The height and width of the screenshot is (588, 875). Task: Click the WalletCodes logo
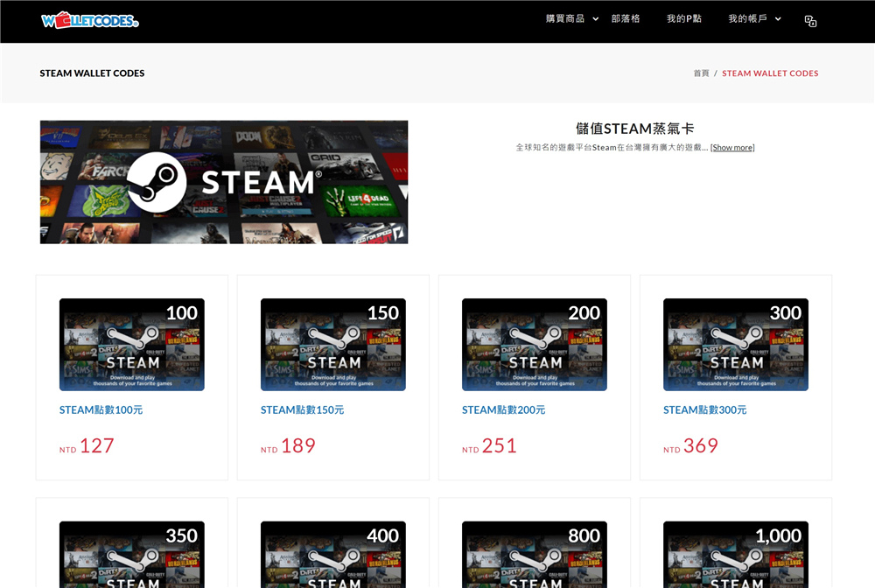(x=90, y=20)
